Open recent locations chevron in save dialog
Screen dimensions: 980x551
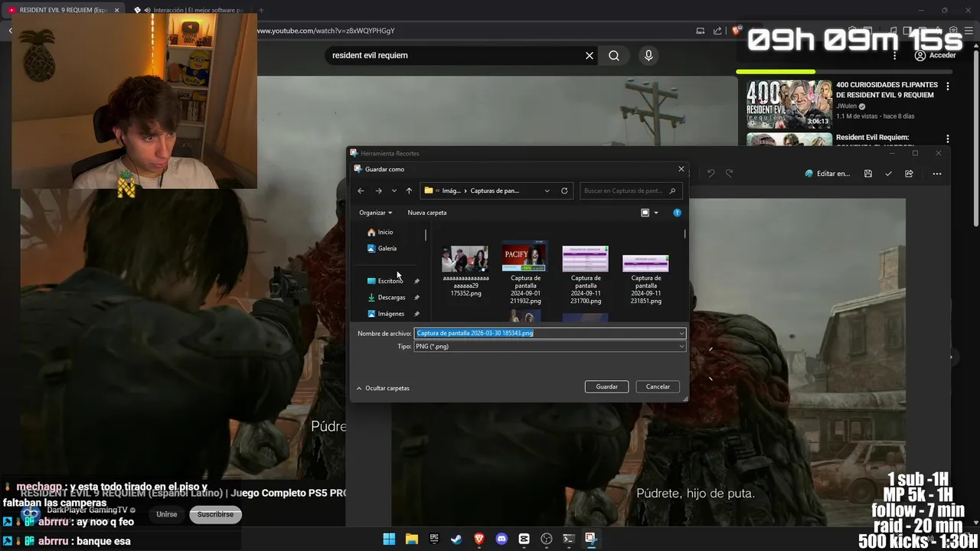394,191
